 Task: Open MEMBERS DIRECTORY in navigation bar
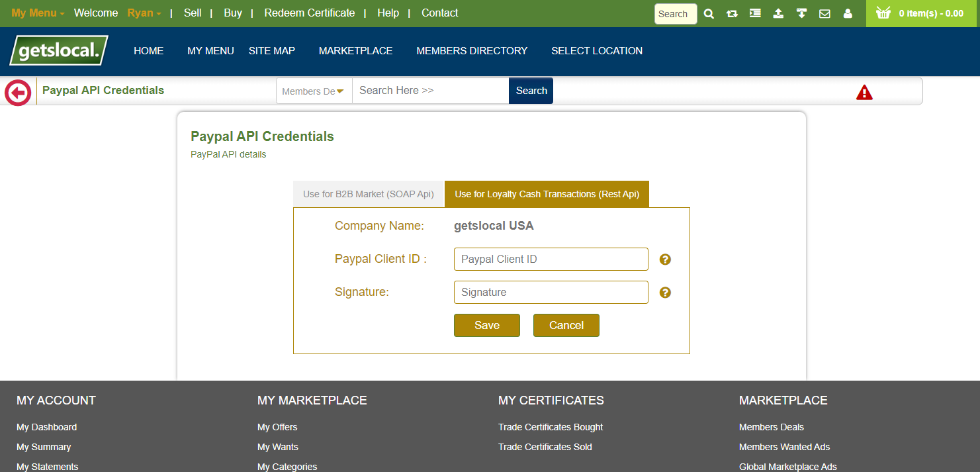coord(472,51)
